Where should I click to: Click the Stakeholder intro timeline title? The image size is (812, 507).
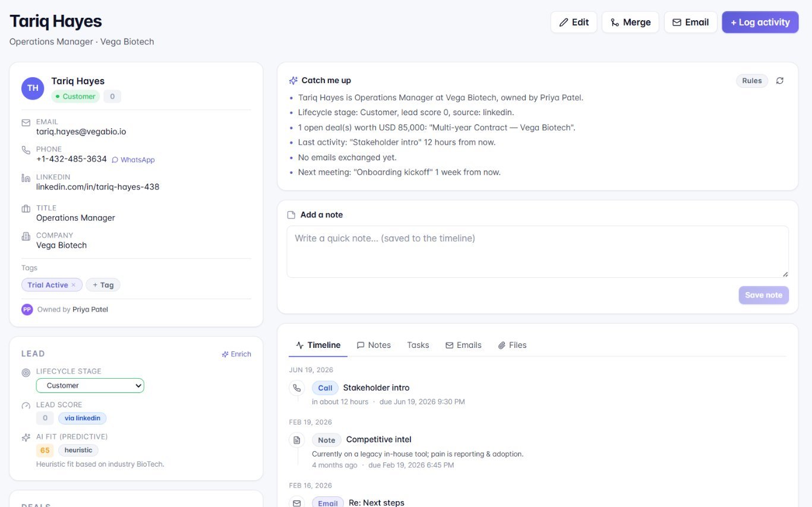pos(376,388)
